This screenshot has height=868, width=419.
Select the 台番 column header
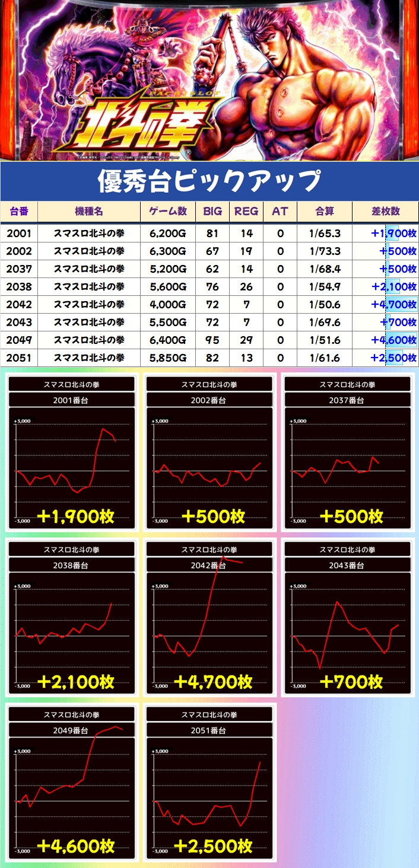19,212
